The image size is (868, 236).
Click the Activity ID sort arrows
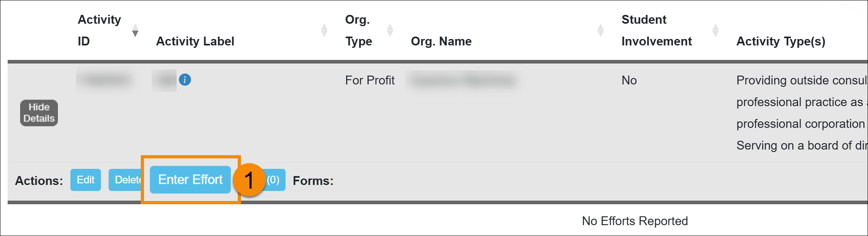135,30
